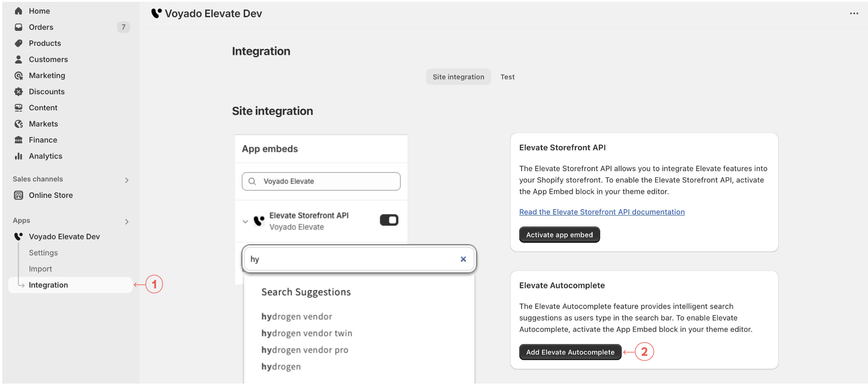The image size is (868, 384).
Task: Click Activate app embed button
Action: 559,235
